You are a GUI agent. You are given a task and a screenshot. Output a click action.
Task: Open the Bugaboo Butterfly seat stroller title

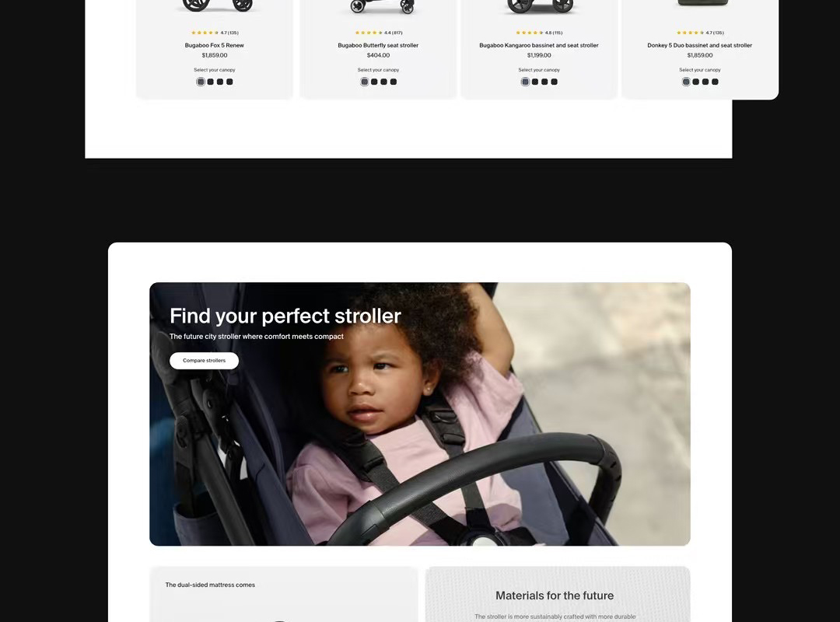(378, 46)
